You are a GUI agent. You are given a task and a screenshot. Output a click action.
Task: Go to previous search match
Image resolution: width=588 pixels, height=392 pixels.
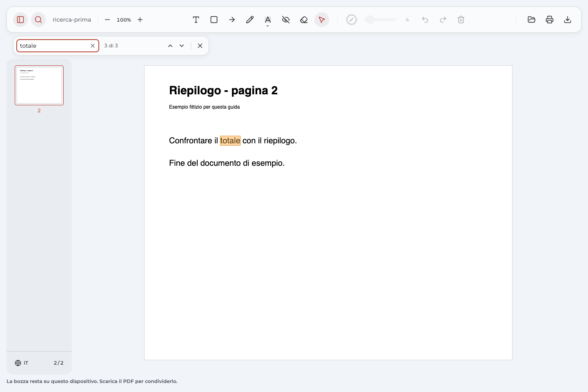170,46
